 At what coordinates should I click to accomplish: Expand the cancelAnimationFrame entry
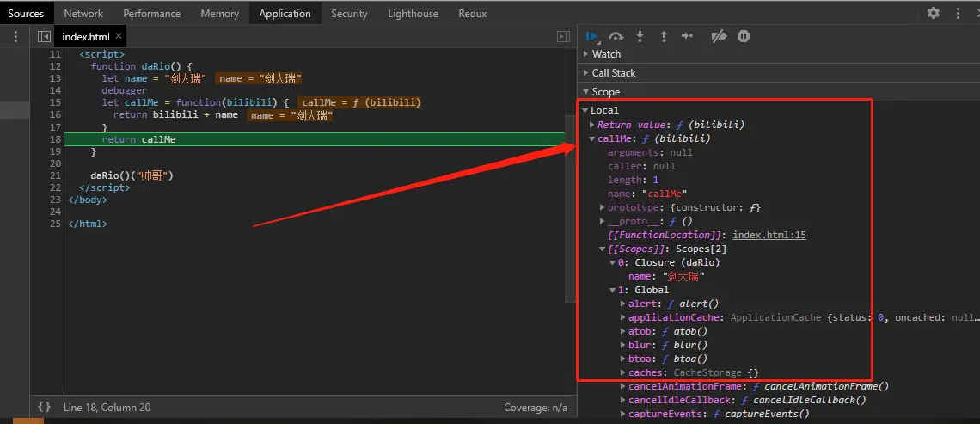pos(623,386)
